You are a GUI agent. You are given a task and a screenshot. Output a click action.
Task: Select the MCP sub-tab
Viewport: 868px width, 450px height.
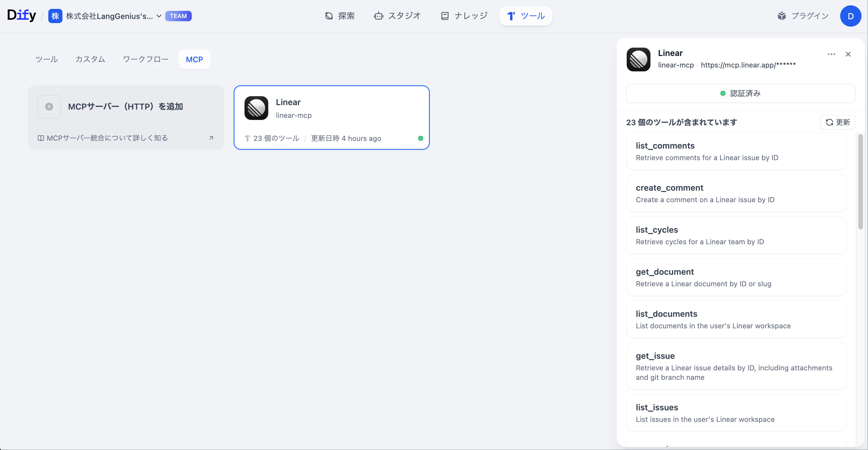195,59
